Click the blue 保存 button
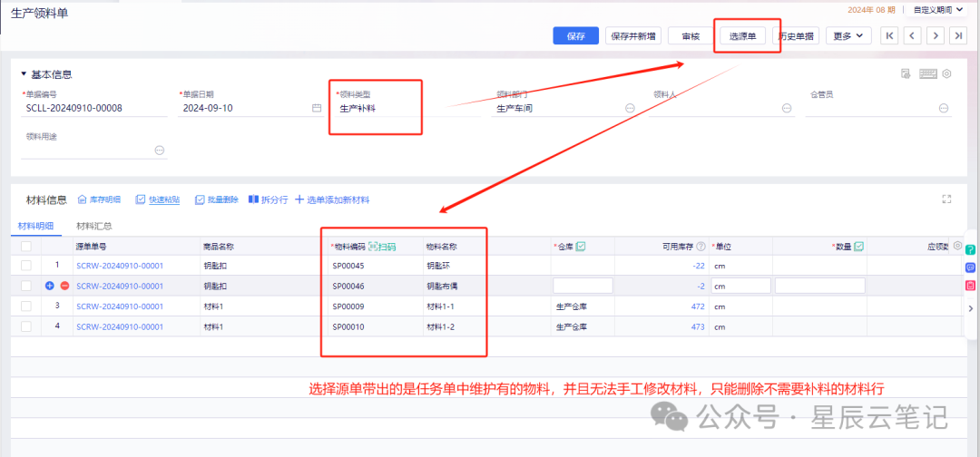This screenshot has height=457, width=980. click(x=575, y=36)
